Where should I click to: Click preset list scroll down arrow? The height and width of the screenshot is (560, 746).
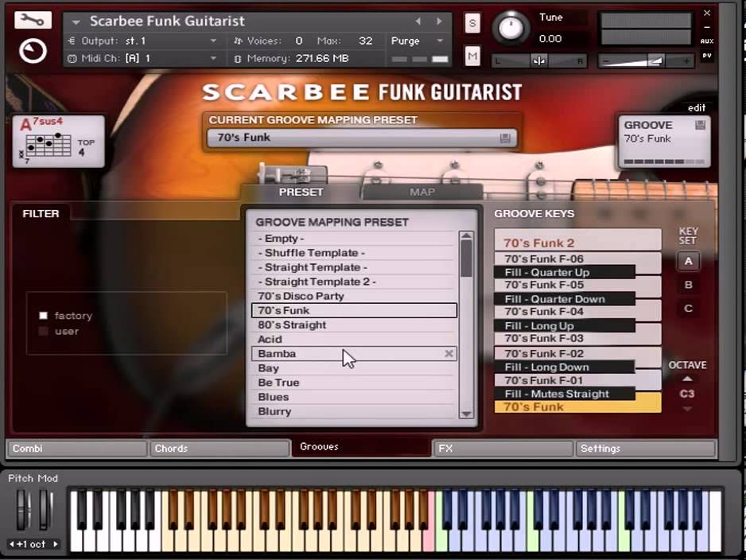466,414
